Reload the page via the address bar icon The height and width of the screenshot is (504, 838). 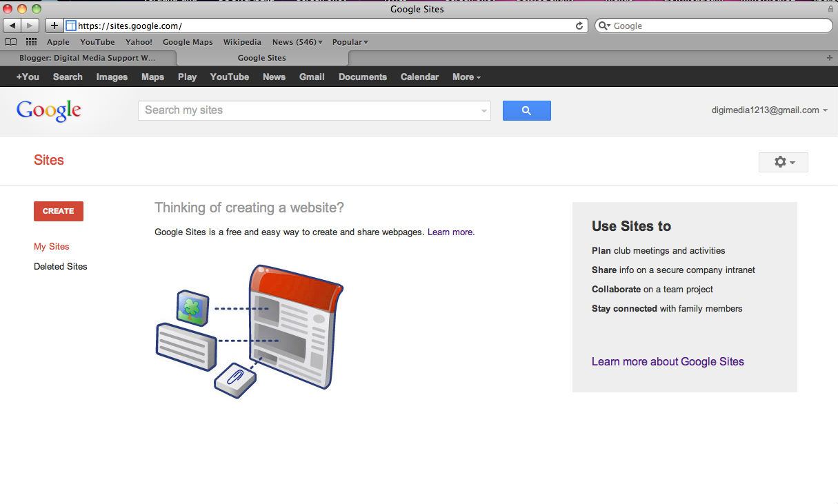pyautogui.click(x=579, y=26)
